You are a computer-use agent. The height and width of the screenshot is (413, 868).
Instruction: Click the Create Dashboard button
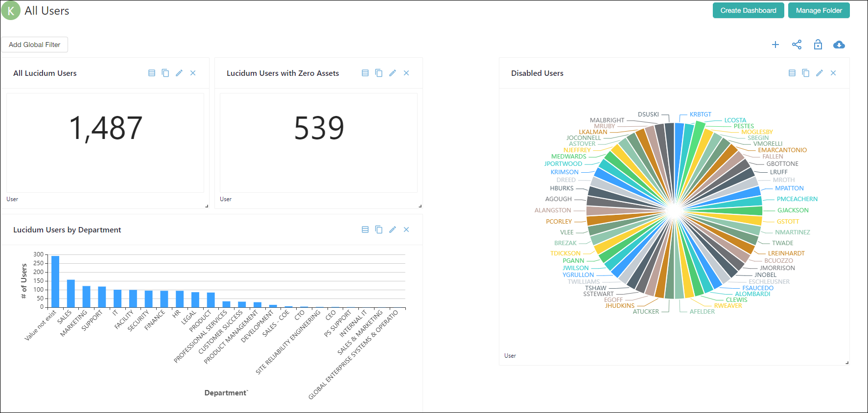click(748, 10)
